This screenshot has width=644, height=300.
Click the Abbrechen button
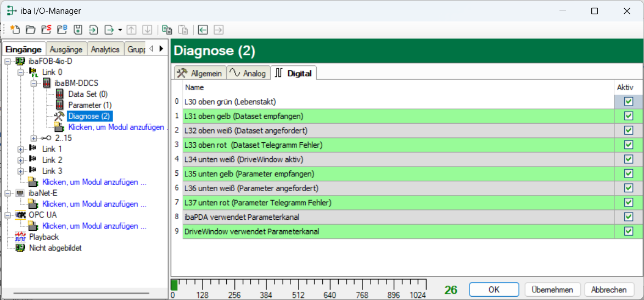pyautogui.click(x=609, y=290)
